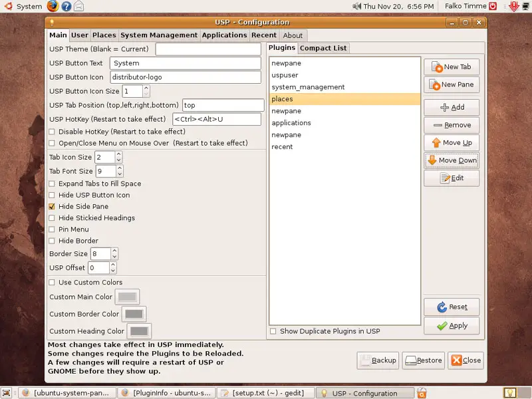Decrease Tab Font Size value
The image size is (532, 399).
(120, 174)
